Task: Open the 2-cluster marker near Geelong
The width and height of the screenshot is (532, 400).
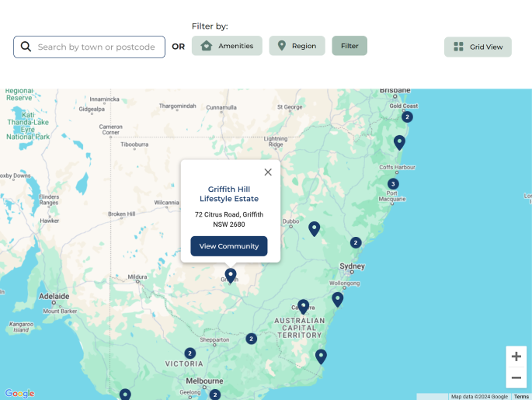Action: (215, 395)
